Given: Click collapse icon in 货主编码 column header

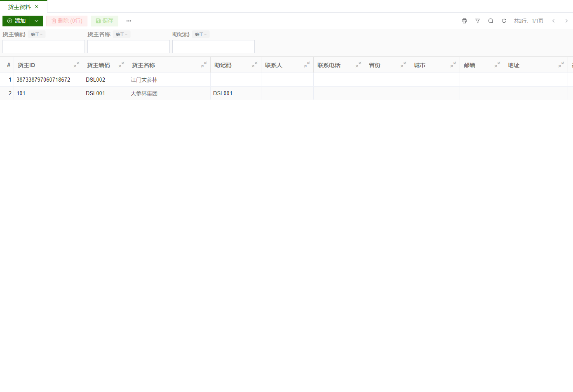Looking at the screenshot, I should (x=122, y=65).
